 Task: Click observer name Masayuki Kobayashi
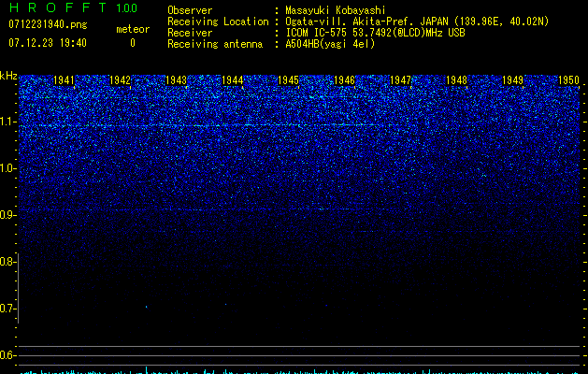click(x=336, y=10)
